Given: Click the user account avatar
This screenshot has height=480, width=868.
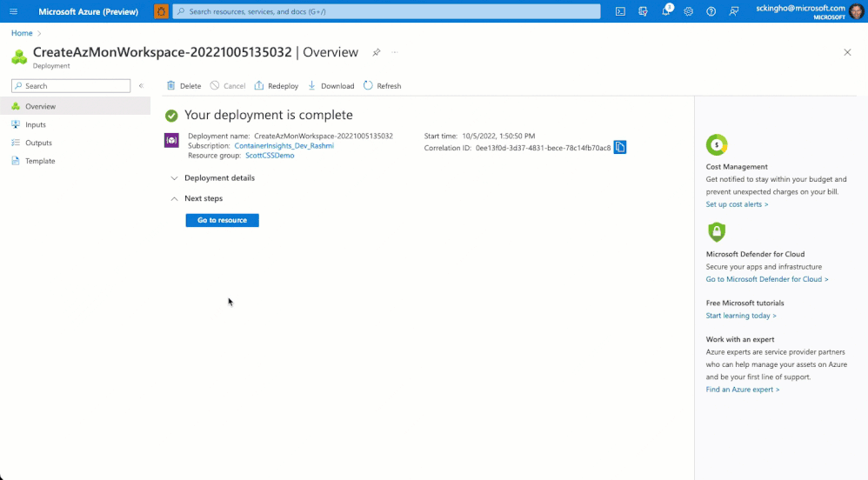Looking at the screenshot, I should [x=857, y=11].
